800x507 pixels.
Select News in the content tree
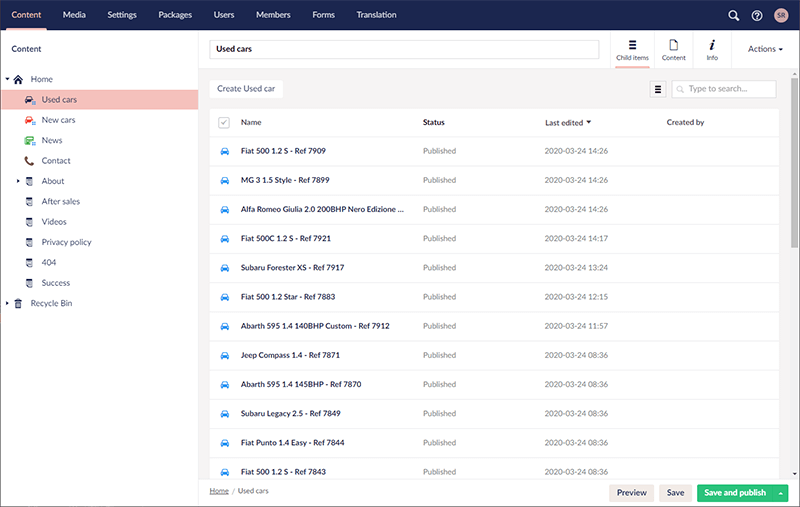[x=52, y=140]
